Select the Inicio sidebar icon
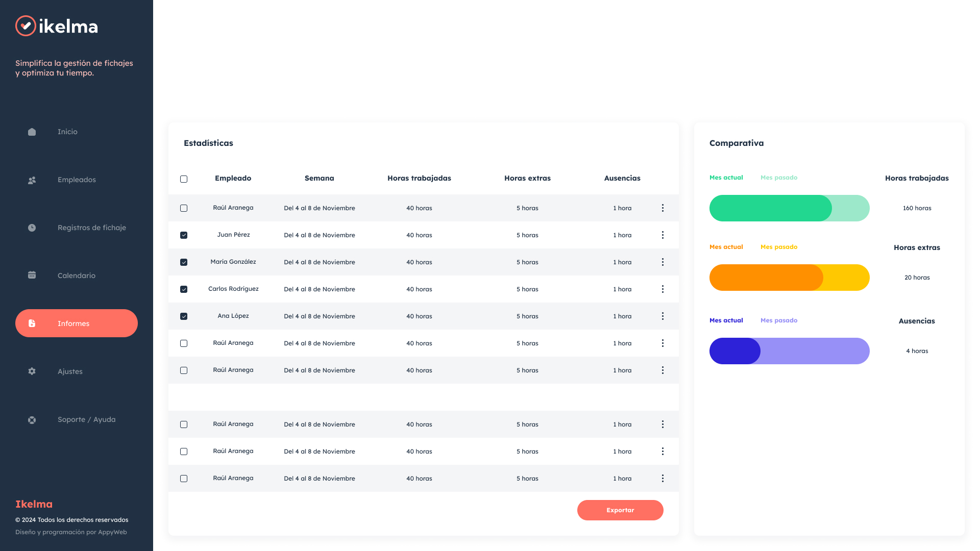The height and width of the screenshot is (551, 980). click(x=32, y=132)
